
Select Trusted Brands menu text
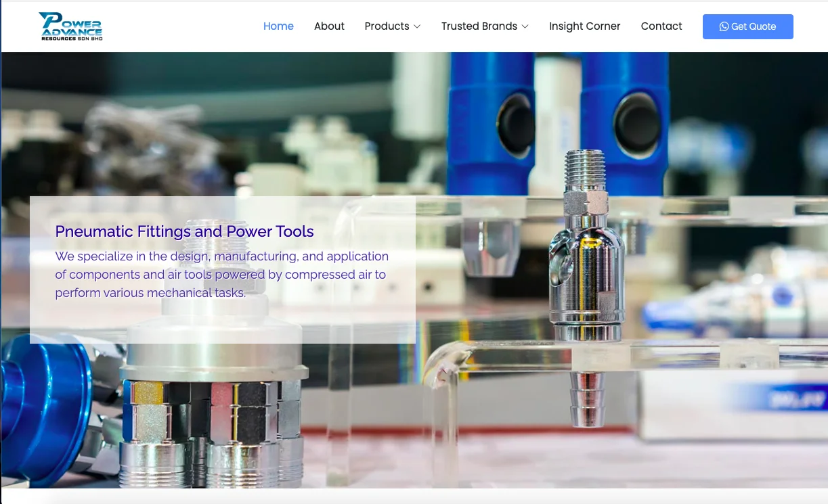(479, 26)
